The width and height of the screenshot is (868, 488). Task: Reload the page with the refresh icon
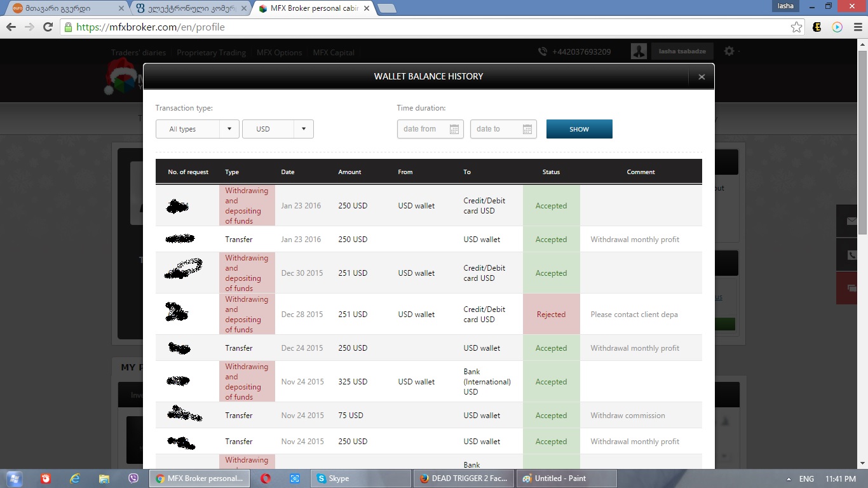pyautogui.click(x=48, y=27)
